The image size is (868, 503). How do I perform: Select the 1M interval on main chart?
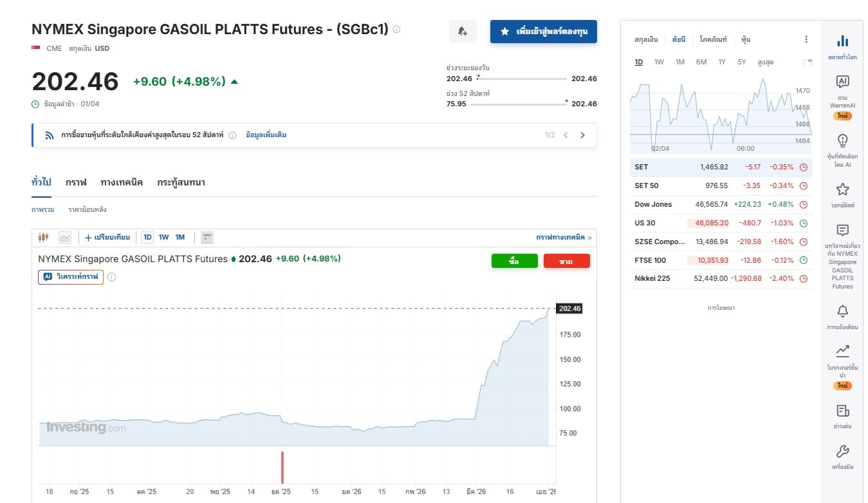tap(180, 238)
